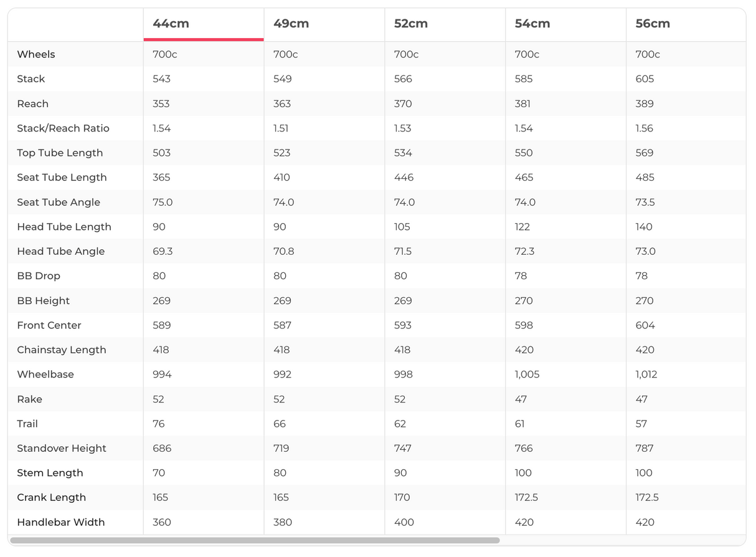Select the Top Tube Length row label
Viewport: 756px width, 557px height.
coord(60,153)
